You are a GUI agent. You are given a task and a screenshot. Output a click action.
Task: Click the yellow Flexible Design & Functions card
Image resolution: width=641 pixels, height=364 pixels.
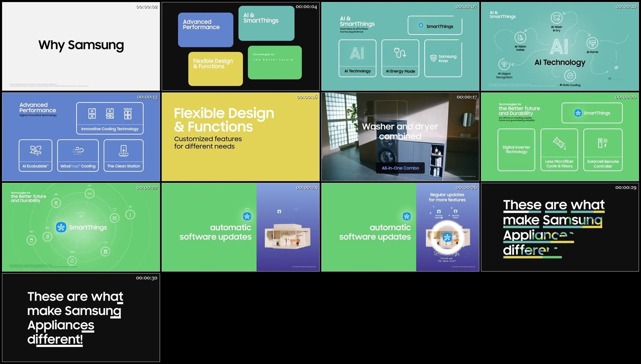click(x=216, y=68)
